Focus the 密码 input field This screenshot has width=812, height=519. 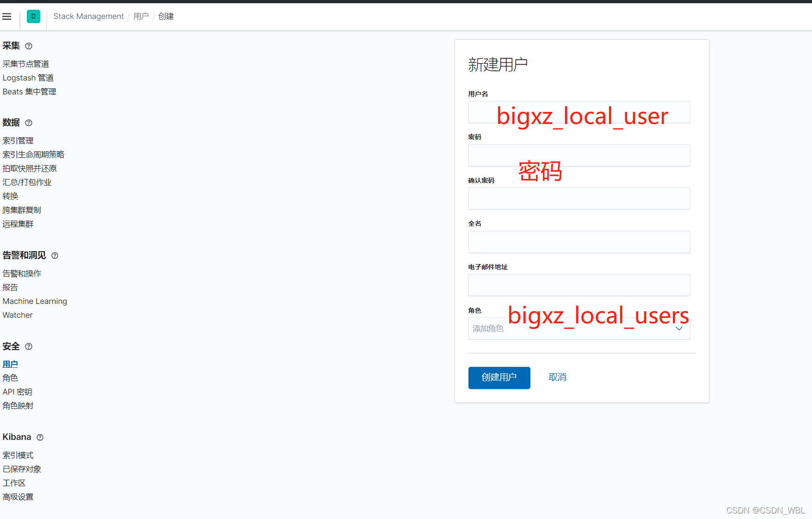[x=579, y=155]
